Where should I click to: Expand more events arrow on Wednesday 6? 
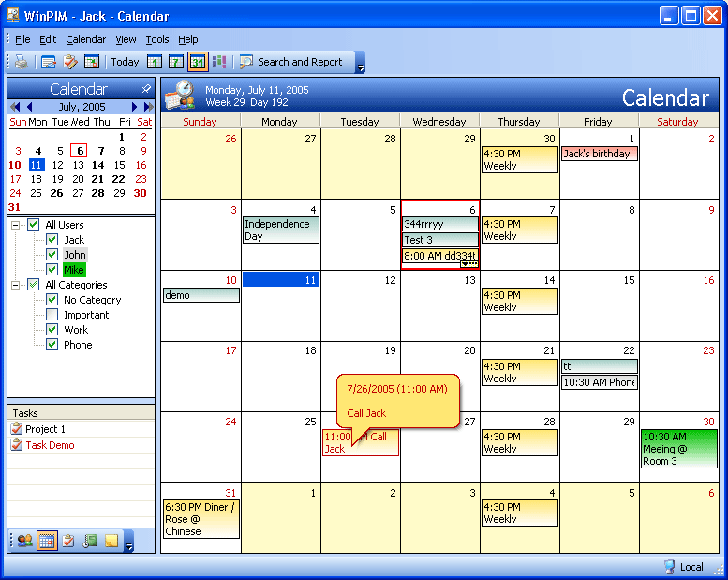click(470, 265)
